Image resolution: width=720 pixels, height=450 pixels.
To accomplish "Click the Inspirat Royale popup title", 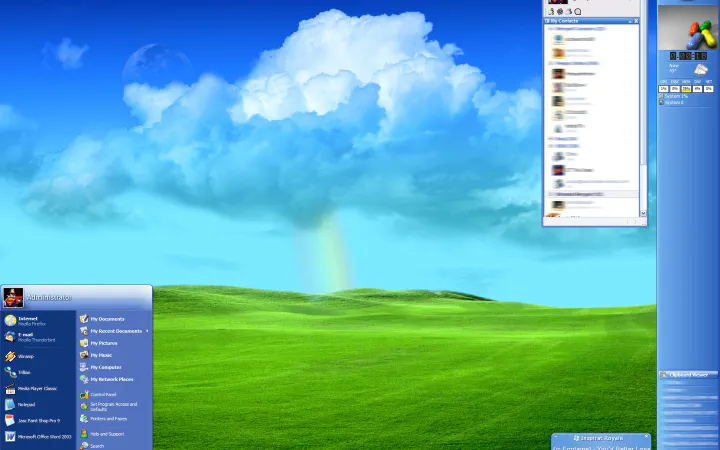I will pos(602,438).
